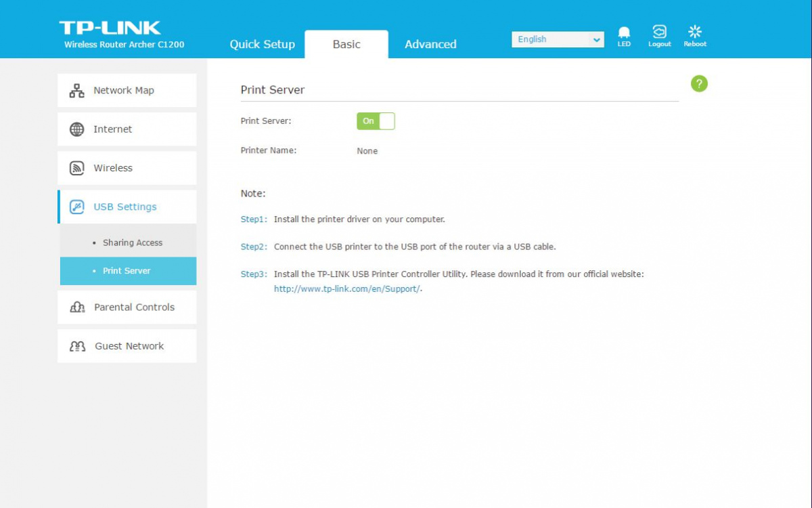Click 'Install the TP-LINK USB Printer Controller' text
Screen dimensions: 812x508
coord(459,274)
